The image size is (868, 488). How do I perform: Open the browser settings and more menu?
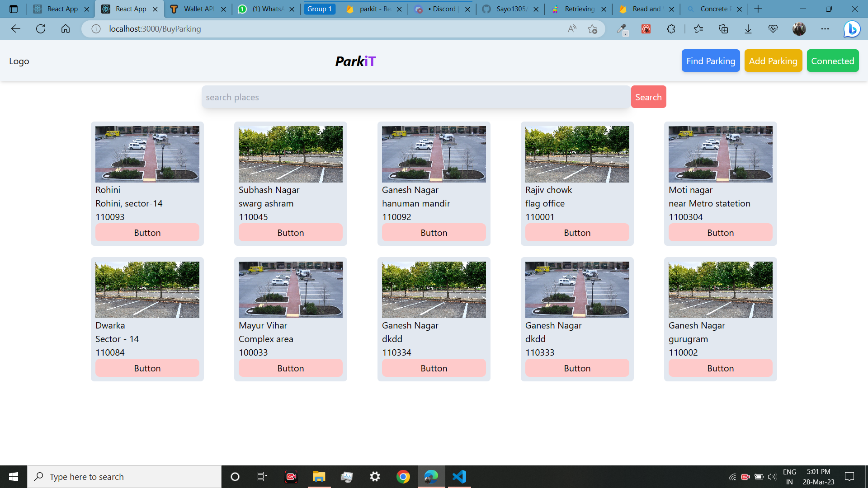point(825,29)
